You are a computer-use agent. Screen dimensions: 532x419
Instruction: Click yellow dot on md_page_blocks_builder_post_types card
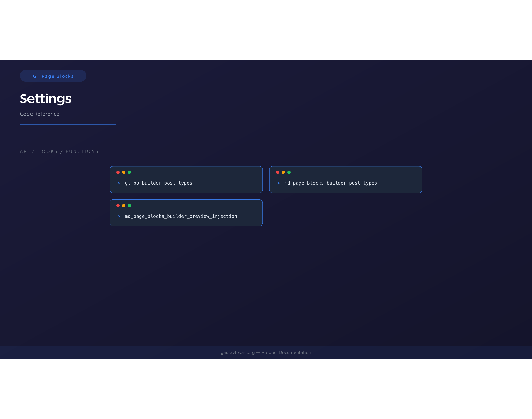coord(283,172)
